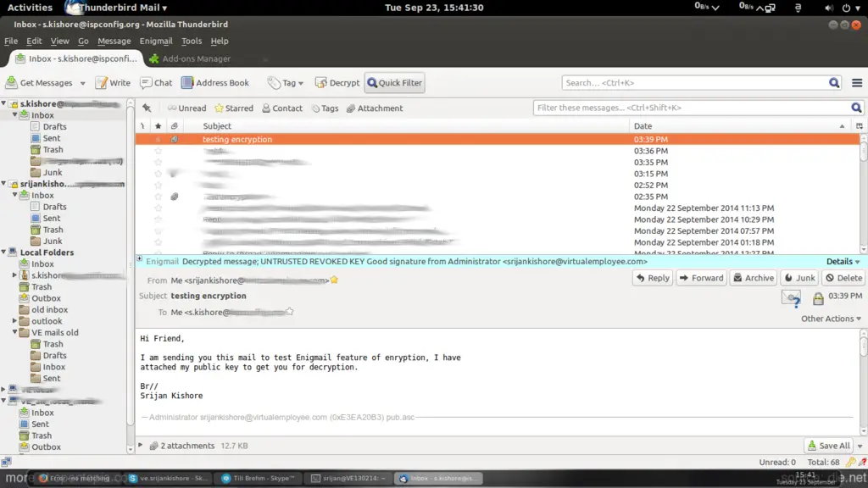The height and width of the screenshot is (488, 868).
Task: Open the Tools menu
Action: 192,41
